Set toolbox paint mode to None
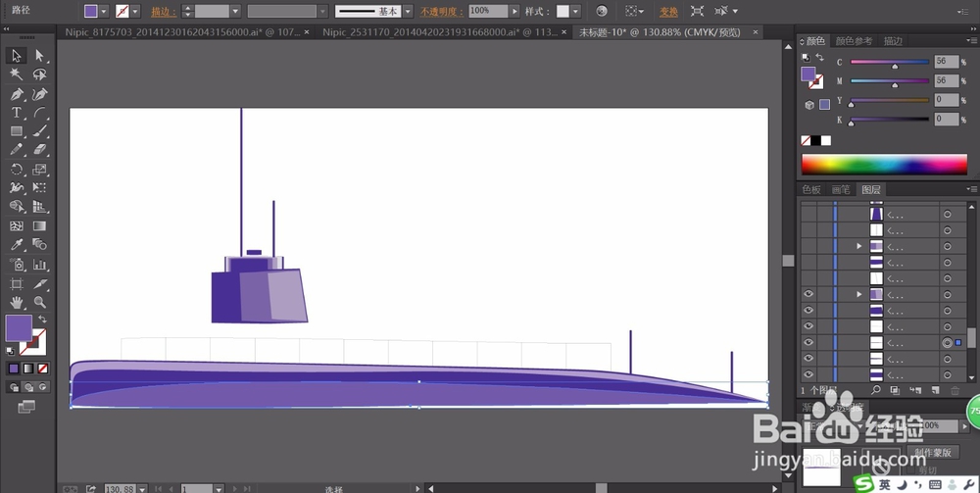Viewport: 980px width, 493px height. click(42, 369)
